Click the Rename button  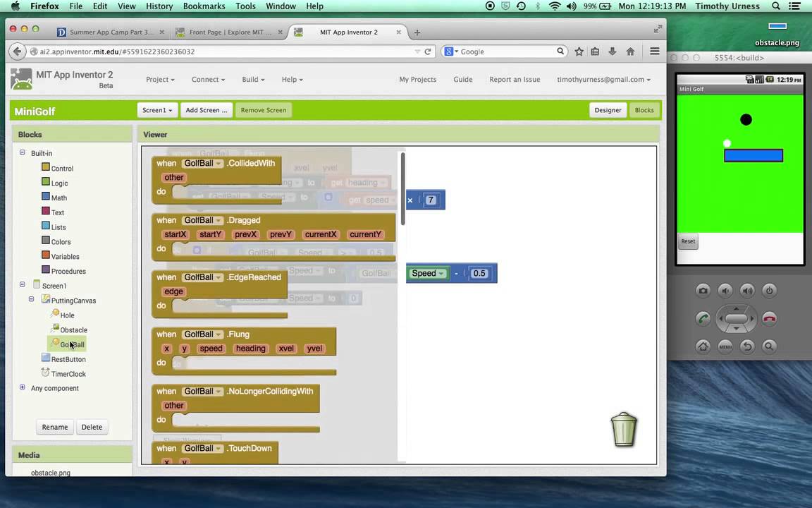(x=55, y=427)
